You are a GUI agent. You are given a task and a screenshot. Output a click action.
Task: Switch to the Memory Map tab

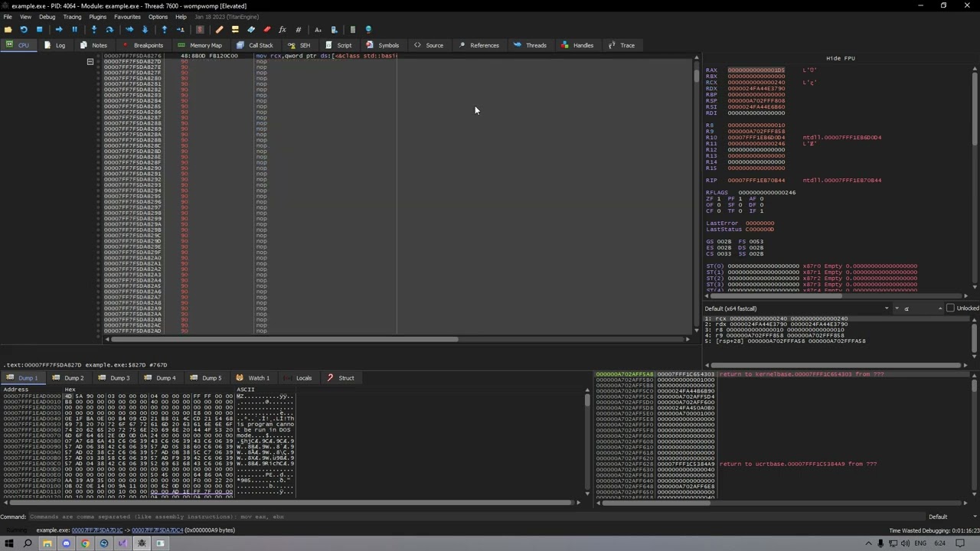(x=200, y=45)
